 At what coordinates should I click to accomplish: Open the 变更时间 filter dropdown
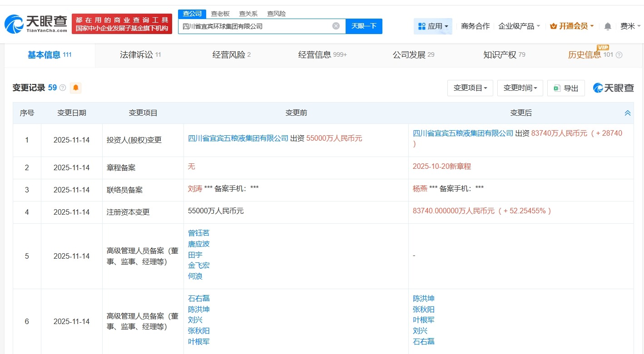click(520, 88)
